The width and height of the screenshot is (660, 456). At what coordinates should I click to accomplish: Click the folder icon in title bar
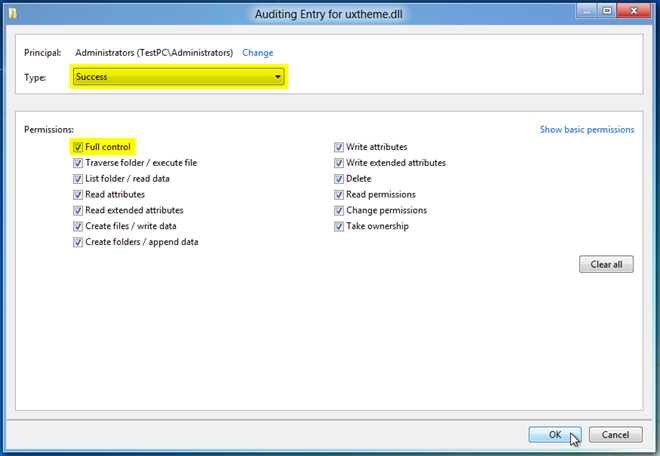pos(13,13)
